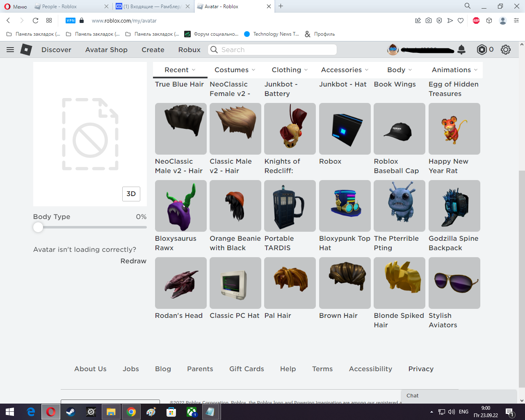Viewport: 525px width, 420px height.
Task: Expand the Body category dropdown
Action: tap(399, 70)
